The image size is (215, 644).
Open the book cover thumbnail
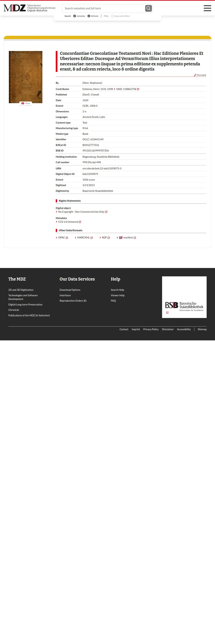pos(25,77)
